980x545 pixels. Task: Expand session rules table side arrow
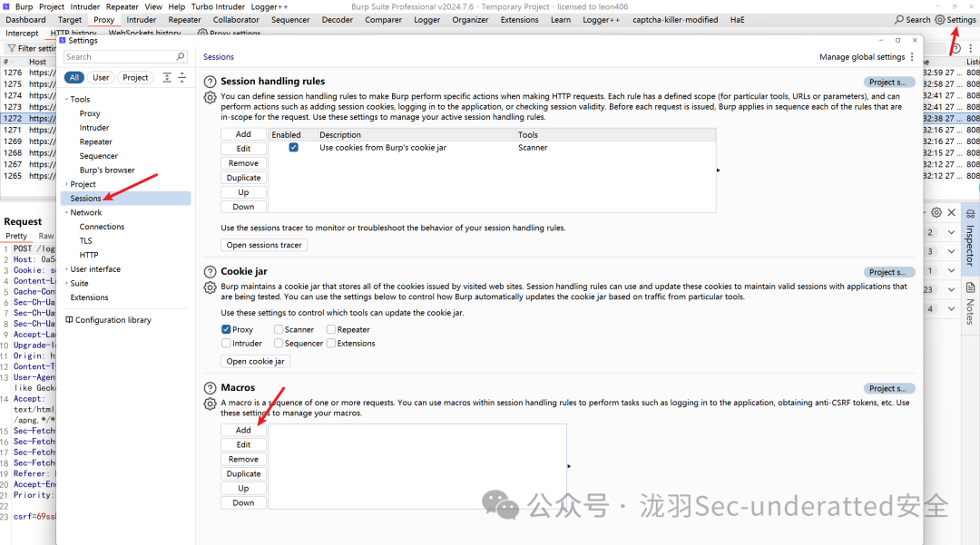pos(718,170)
